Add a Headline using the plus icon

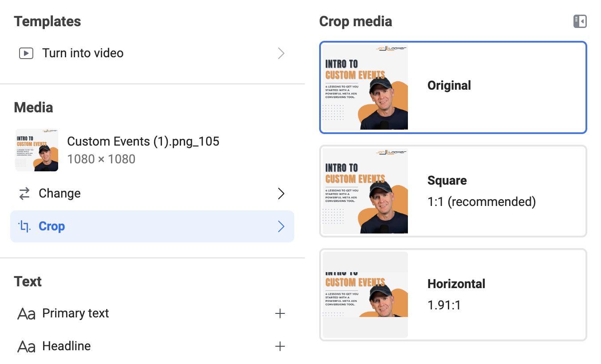[x=280, y=346]
